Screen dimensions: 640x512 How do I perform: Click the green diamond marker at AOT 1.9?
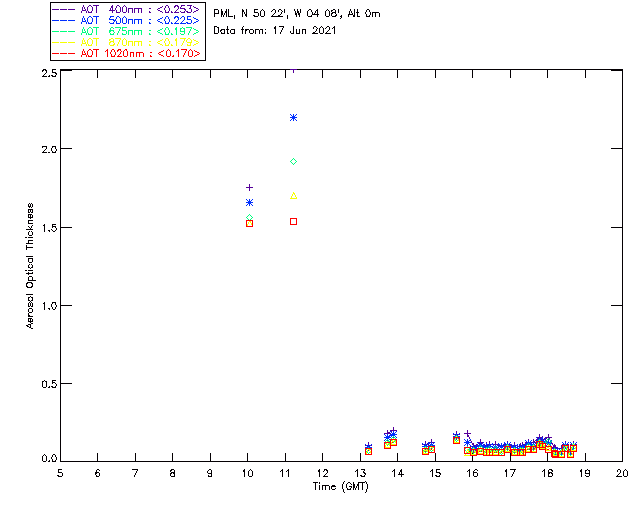(x=293, y=162)
